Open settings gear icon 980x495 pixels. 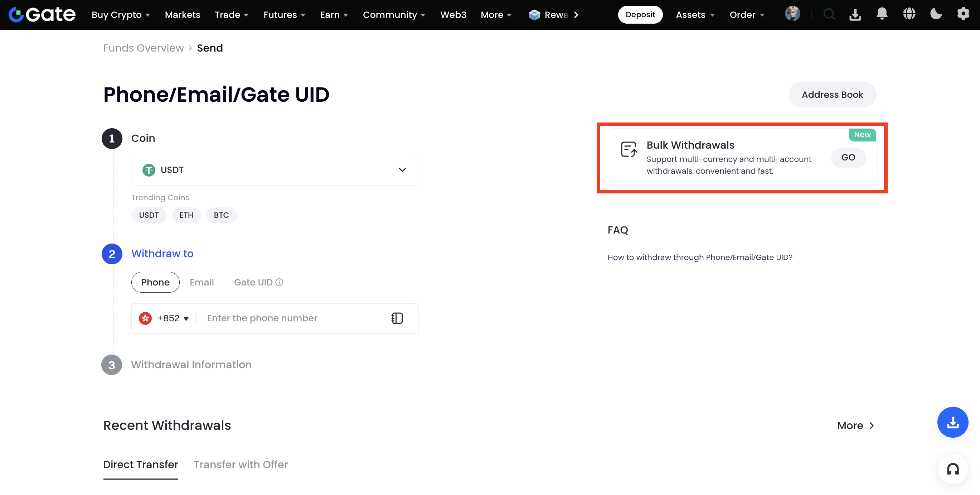point(963,14)
